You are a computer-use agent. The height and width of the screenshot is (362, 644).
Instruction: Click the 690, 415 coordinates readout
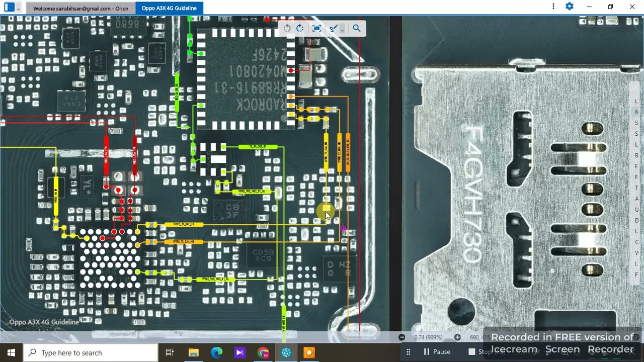479,337
